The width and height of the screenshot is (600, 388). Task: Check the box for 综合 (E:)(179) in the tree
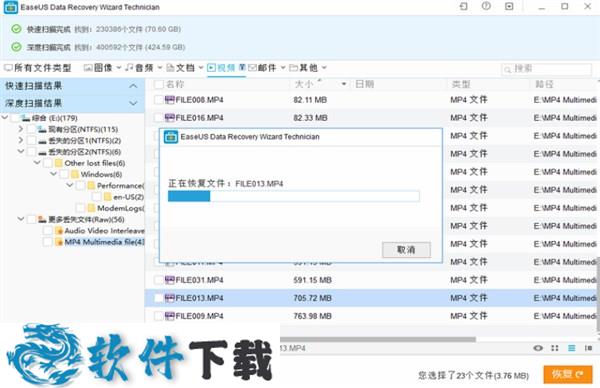[x=15, y=118]
